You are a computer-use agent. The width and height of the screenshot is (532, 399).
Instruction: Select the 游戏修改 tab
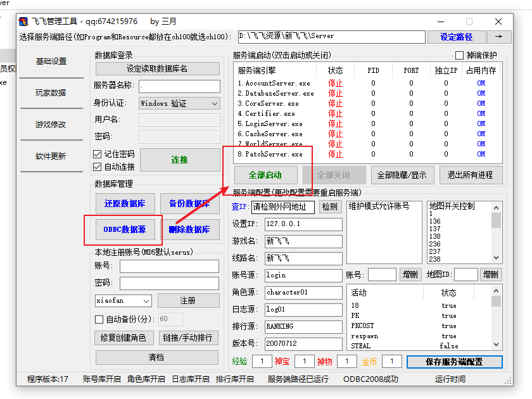(51, 125)
